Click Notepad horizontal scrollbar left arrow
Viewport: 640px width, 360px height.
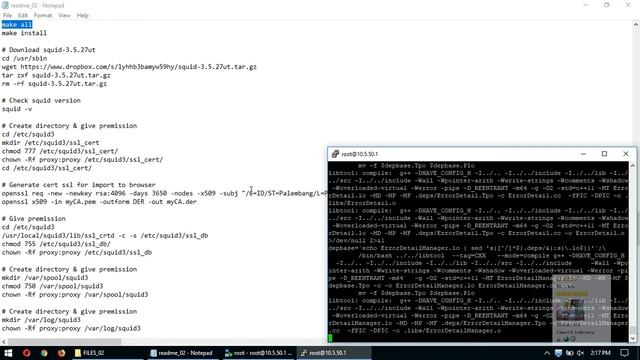(4, 342)
